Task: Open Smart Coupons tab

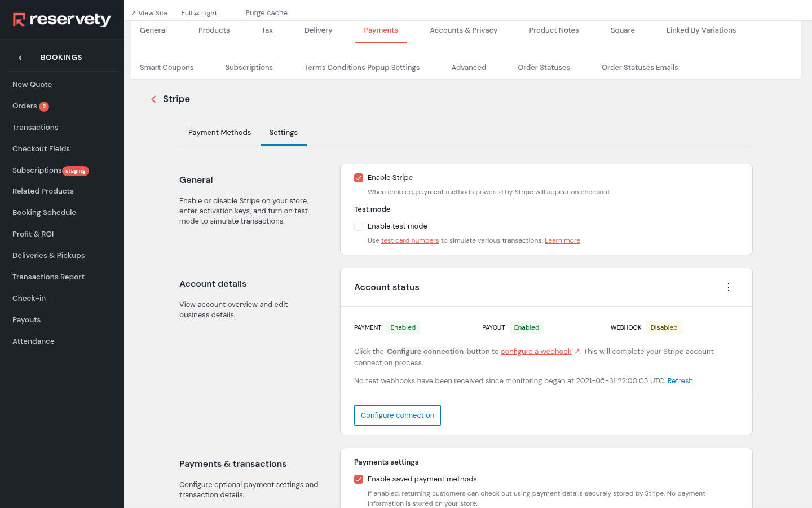Action: (167, 68)
